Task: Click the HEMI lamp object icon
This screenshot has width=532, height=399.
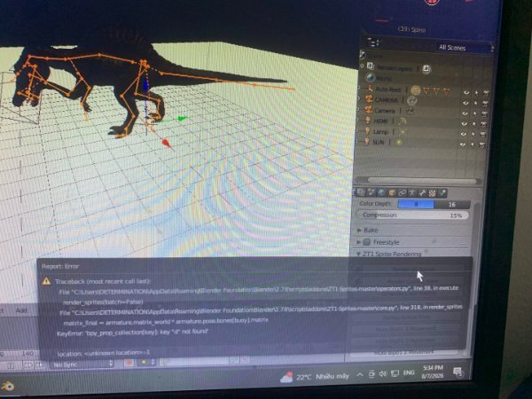Action: (x=367, y=121)
